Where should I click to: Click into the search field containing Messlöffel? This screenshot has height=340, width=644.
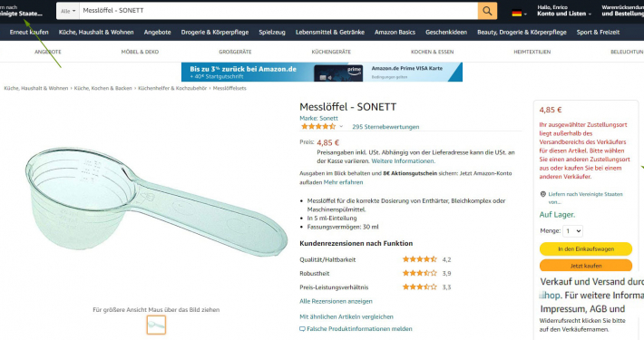pos(278,11)
